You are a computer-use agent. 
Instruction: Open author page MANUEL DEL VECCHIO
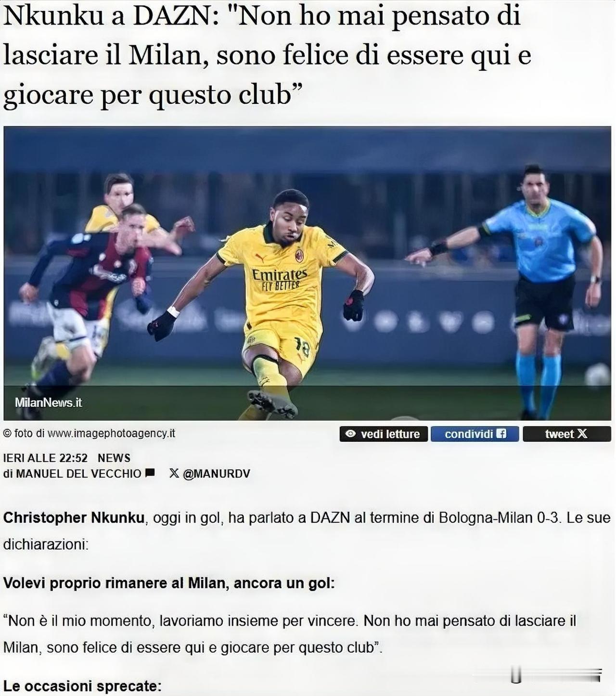point(78,474)
